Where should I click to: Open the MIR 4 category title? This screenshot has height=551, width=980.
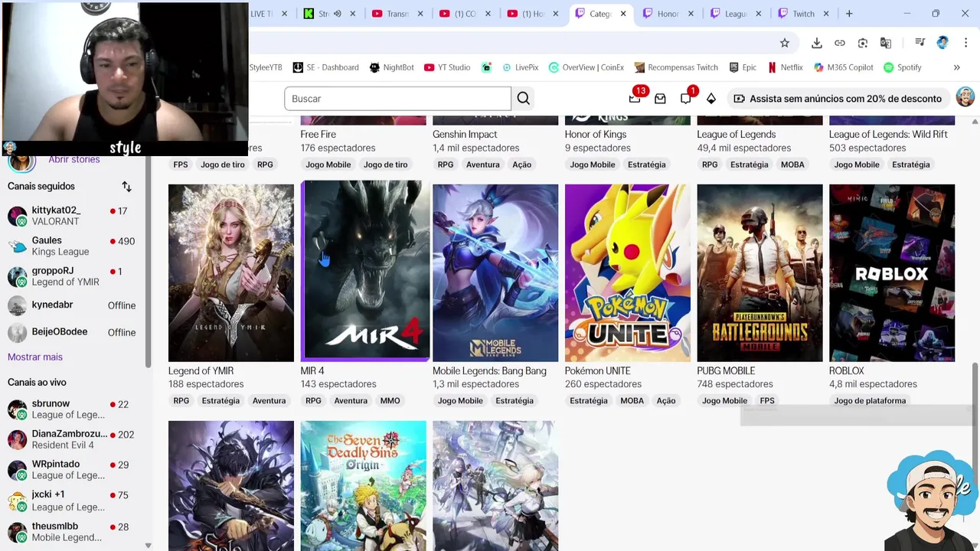[x=312, y=371]
